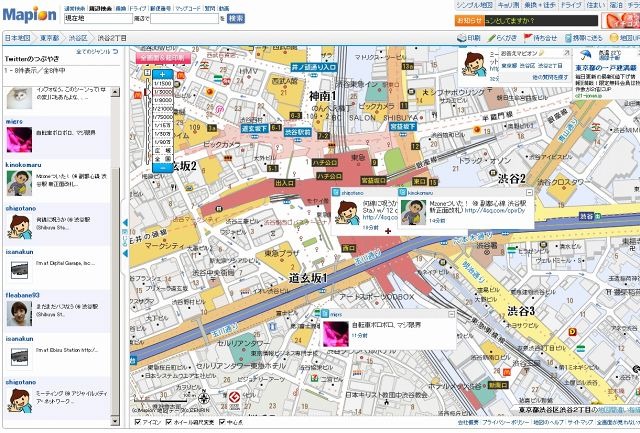
Task: Open the 周辺検索 search tab
Action: [x=100, y=9]
